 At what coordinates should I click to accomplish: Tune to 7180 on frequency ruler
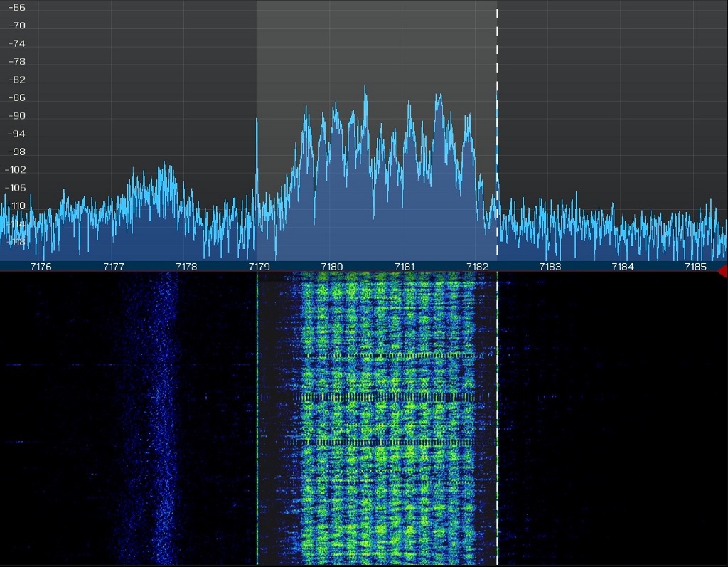[332, 267]
